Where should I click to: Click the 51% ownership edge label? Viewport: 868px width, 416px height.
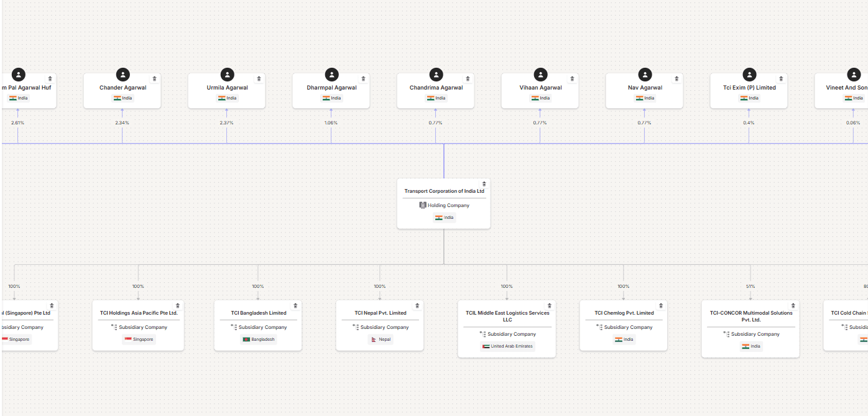tap(750, 287)
